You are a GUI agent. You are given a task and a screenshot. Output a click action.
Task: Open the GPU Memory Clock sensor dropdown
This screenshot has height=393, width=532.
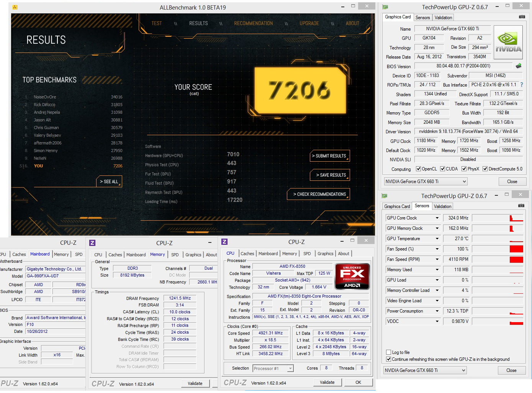click(x=437, y=228)
